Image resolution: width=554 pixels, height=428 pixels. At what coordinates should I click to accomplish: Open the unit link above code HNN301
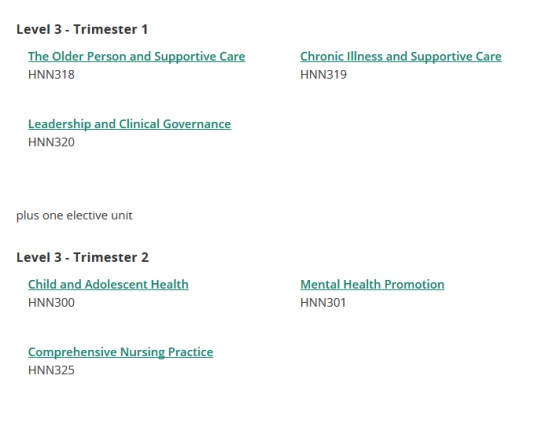[372, 285]
